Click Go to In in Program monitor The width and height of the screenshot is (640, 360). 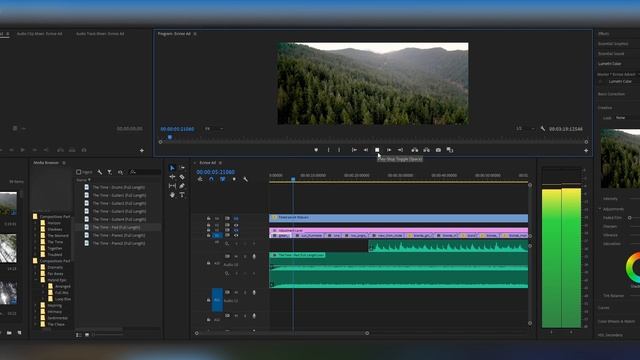[354, 150]
